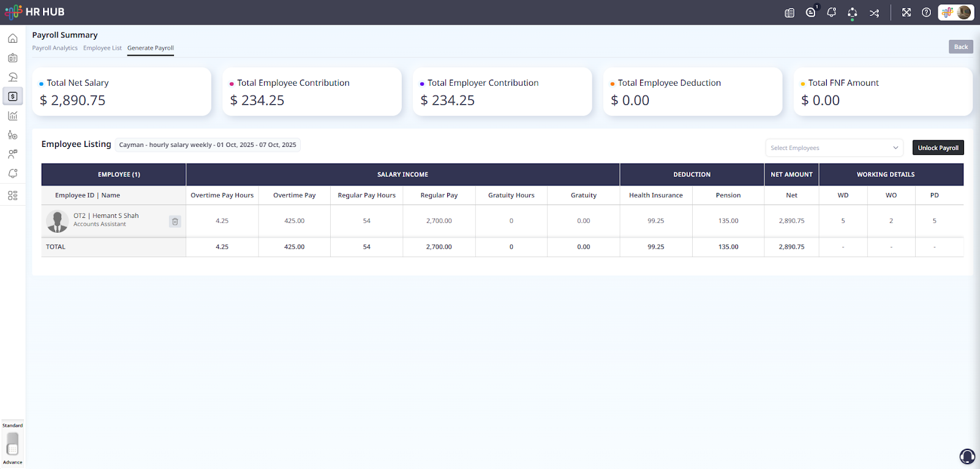This screenshot has width=980, height=469.
Task: Click the 'WD' column header
Action: (843, 195)
